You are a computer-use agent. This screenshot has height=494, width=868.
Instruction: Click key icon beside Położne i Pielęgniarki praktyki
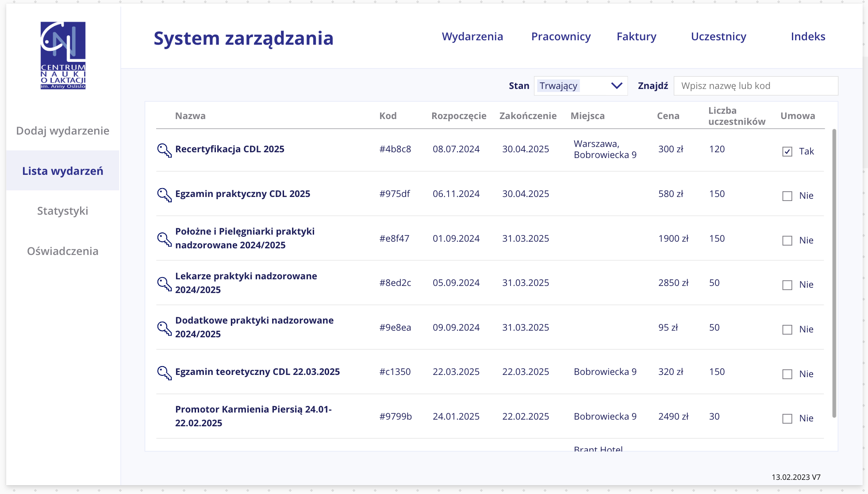pyautogui.click(x=165, y=239)
